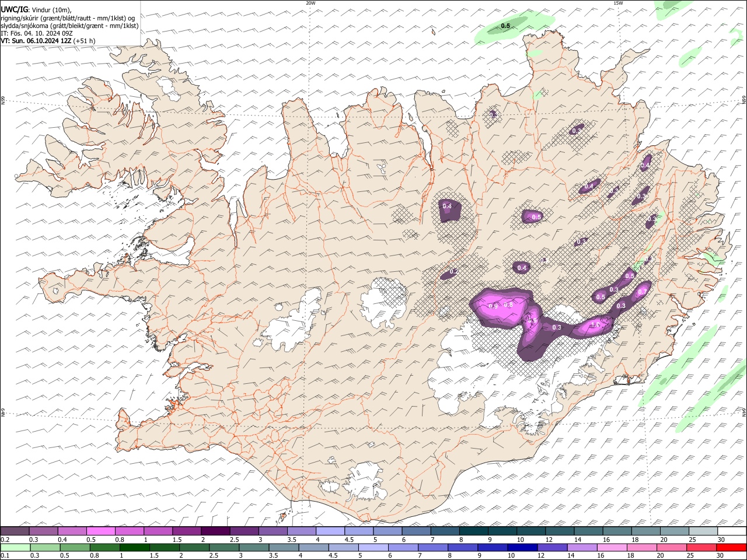The height and width of the screenshot is (560, 747).
Task: Click the '0.1' value in the legend scale
Action: click(x=5, y=556)
